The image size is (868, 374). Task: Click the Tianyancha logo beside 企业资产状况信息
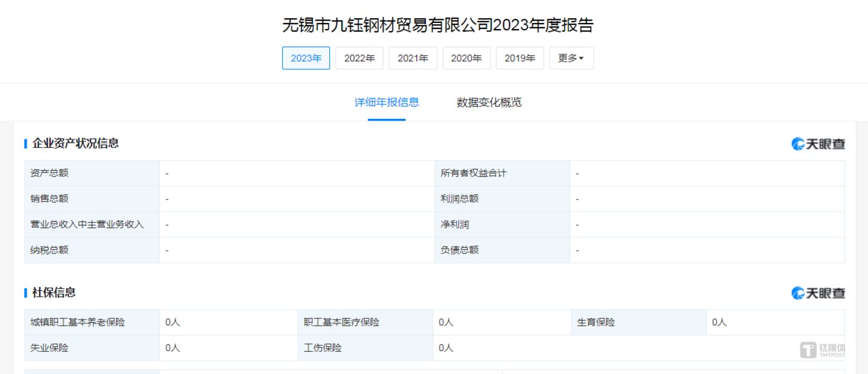(818, 144)
